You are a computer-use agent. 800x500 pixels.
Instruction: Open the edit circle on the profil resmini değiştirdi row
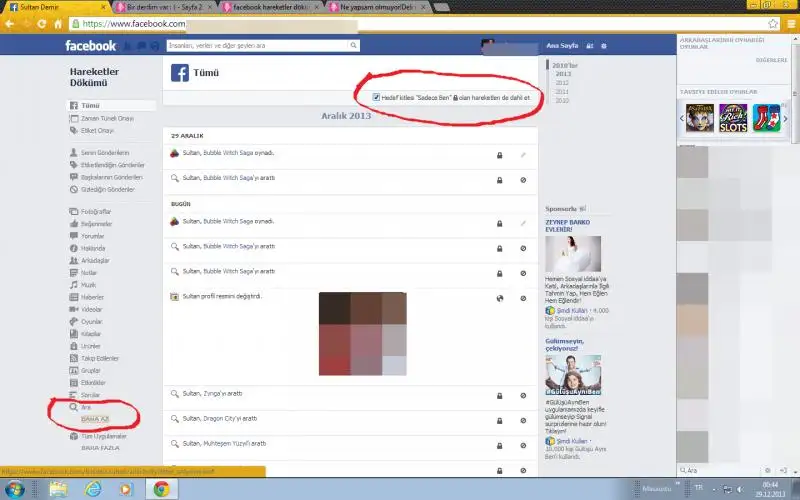pyautogui.click(x=523, y=298)
